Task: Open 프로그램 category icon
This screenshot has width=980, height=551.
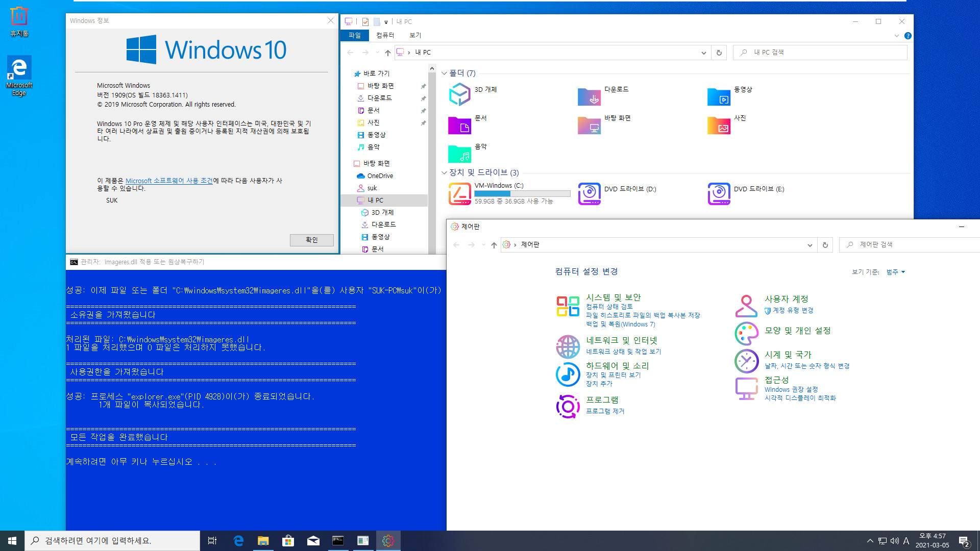Action: point(568,407)
